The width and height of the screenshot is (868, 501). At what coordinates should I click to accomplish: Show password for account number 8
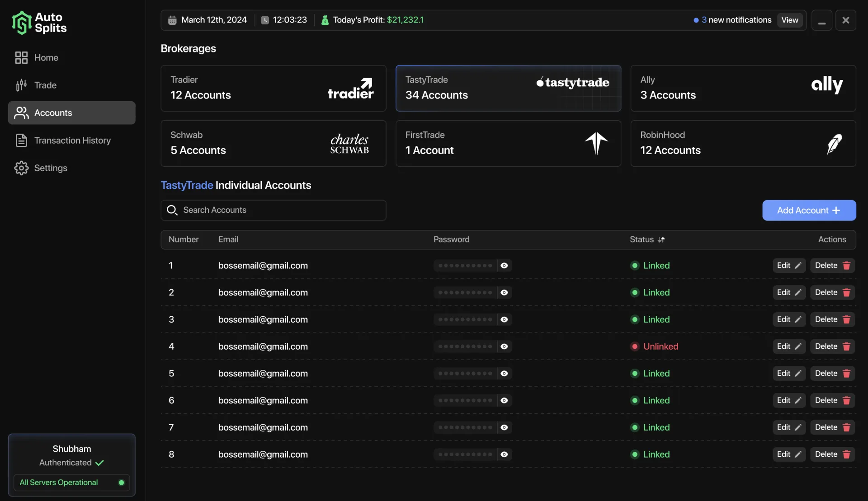tap(504, 454)
